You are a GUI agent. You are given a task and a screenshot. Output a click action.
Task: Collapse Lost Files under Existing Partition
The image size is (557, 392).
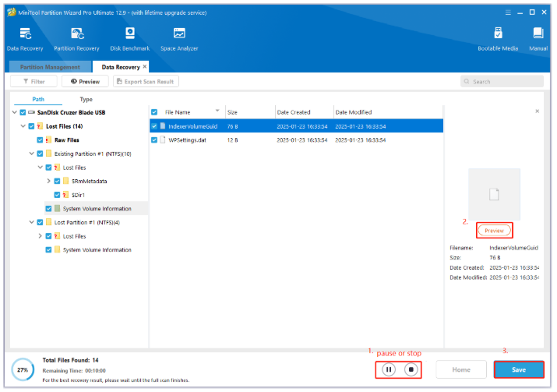pos(41,168)
